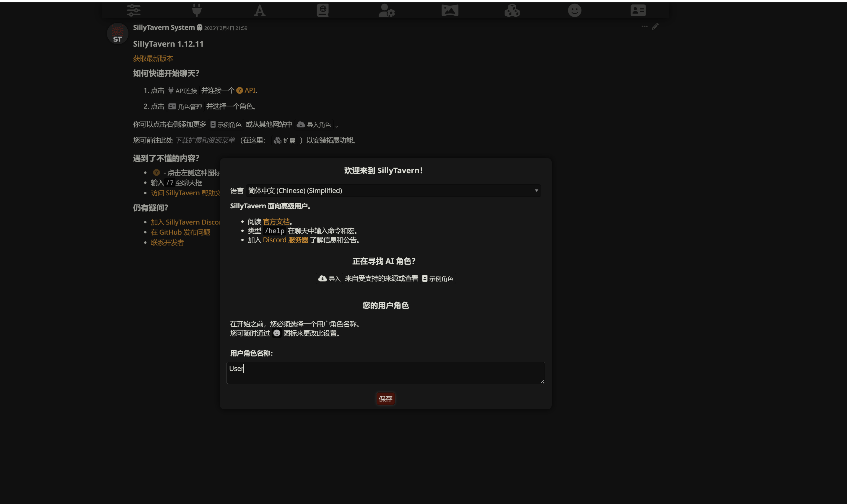Click the 角色管理 inline button

click(x=185, y=107)
